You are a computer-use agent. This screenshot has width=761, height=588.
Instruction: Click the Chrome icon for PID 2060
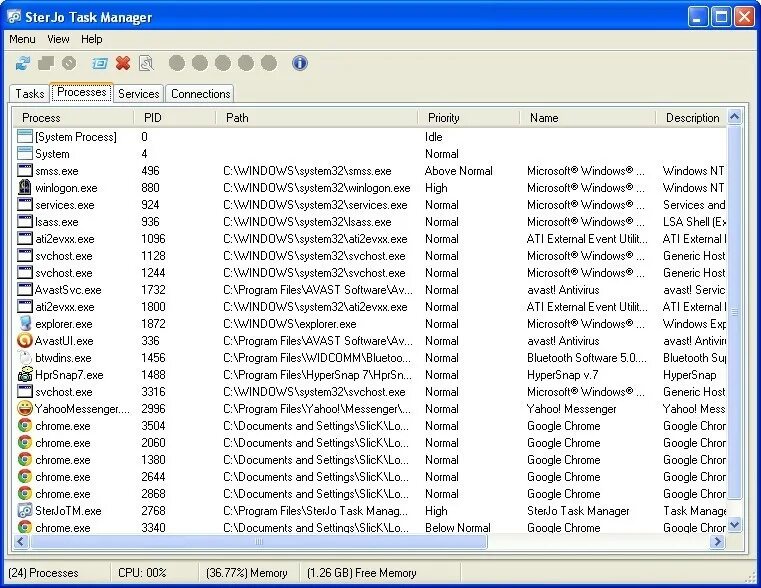[x=25, y=442]
